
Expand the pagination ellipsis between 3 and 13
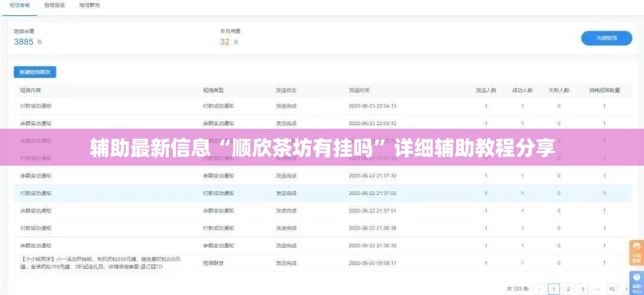pos(597,289)
